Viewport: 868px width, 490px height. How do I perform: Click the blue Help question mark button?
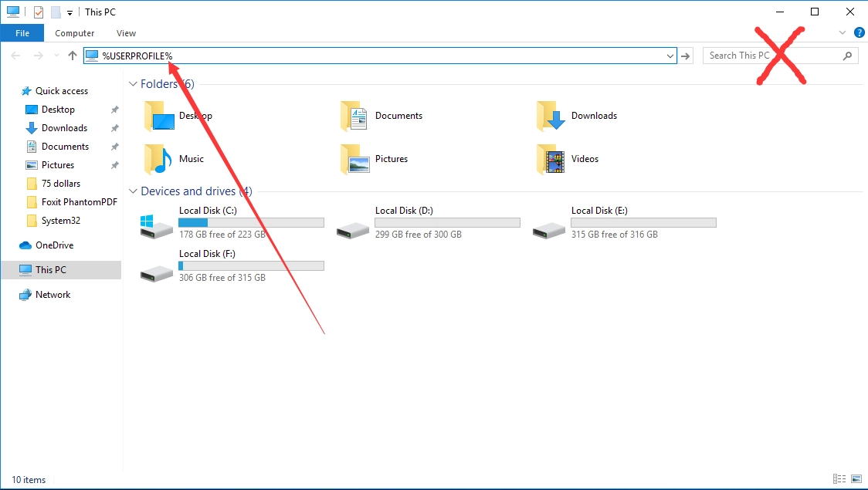[x=860, y=32]
